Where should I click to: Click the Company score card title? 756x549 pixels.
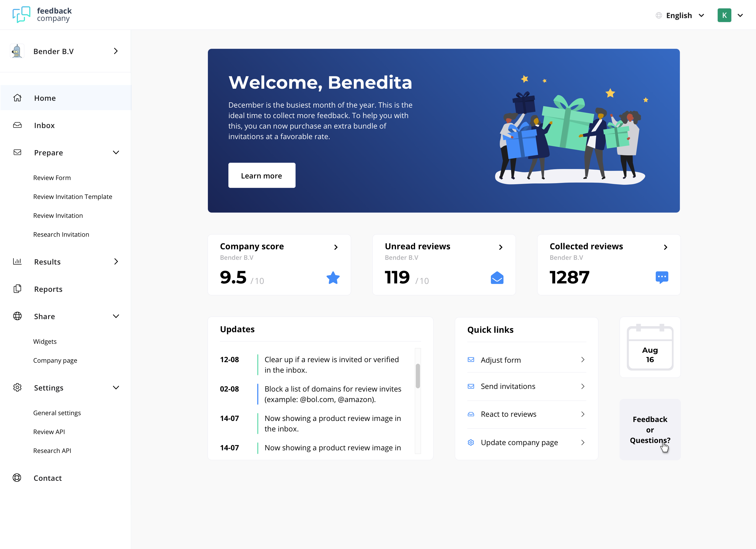252,246
